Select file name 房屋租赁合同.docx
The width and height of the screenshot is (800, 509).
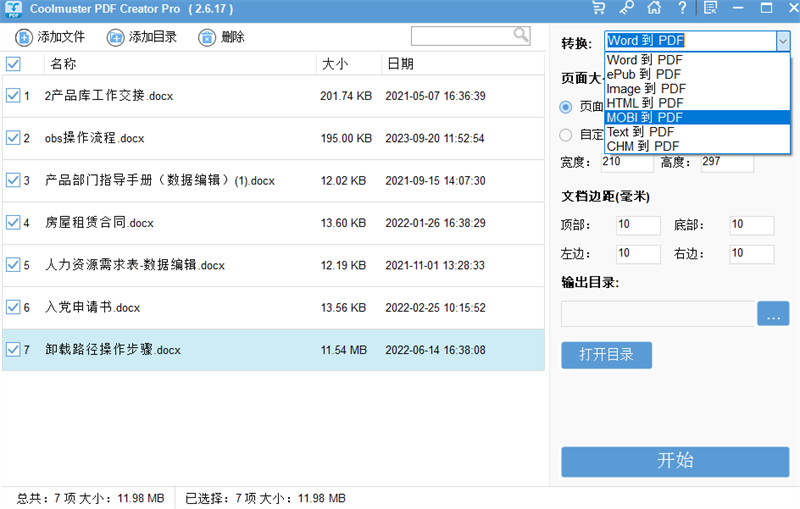click(99, 222)
